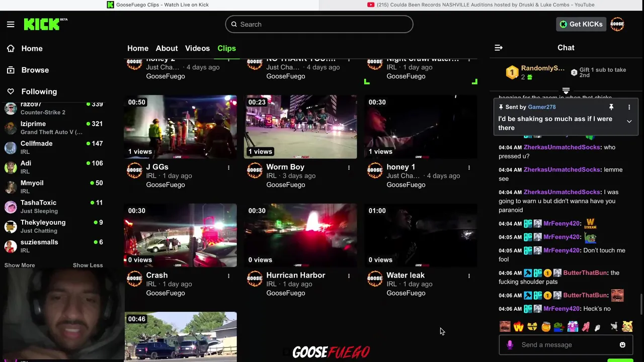644x362 pixels.
Task: Open the Videos tab
Action: coord(197,48)
